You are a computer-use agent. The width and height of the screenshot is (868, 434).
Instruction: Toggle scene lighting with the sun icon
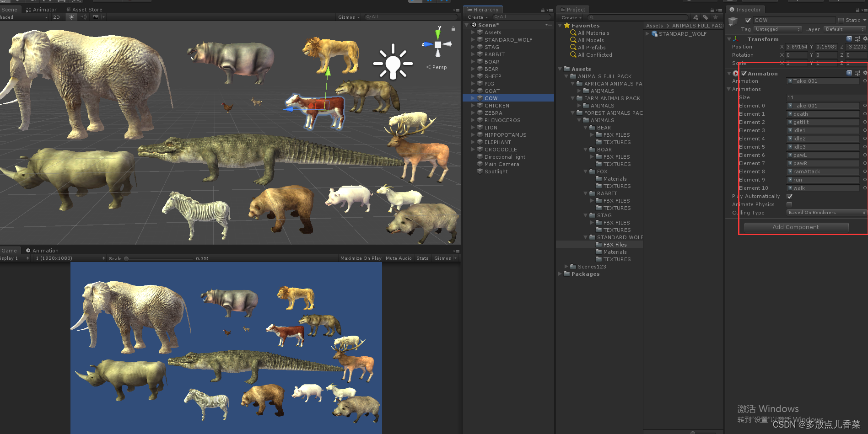[x=71, y=17]
